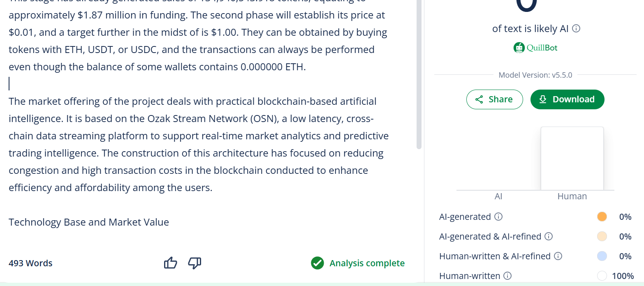Click info icon next to Human-written & AI-refined
644x286 pixels.
click(558, 256)
